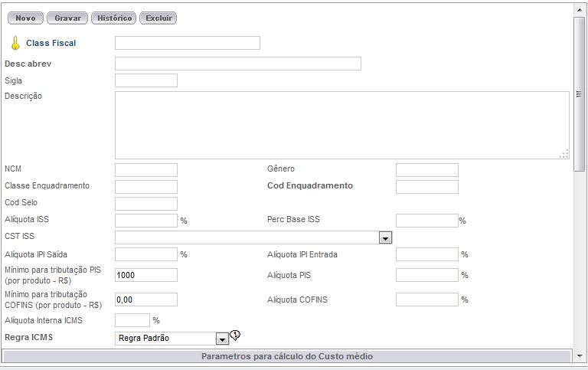Click the Gravar button

point(67,18)
